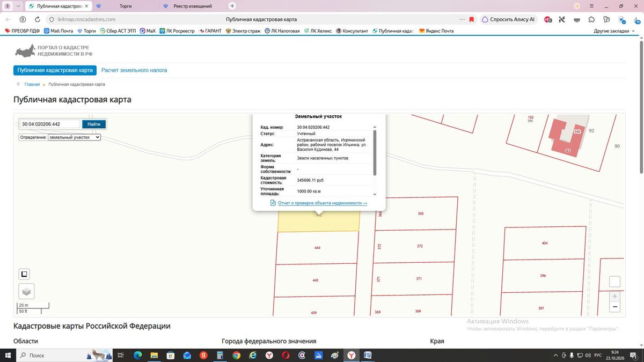Click the red bookmark icon in address bar
Image resolution: width=644 pixels, height=362 pixels.
(x=472, y=19)
